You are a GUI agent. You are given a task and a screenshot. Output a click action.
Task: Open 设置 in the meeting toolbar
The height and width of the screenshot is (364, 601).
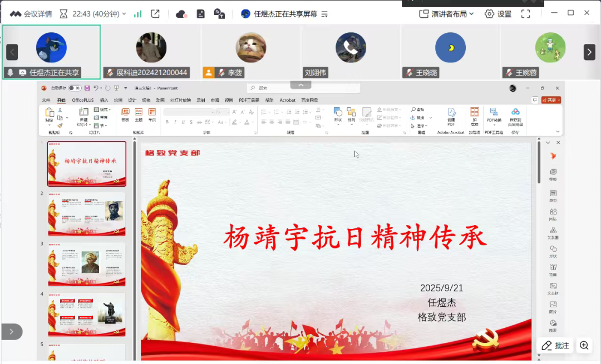[x=498, y=14]
